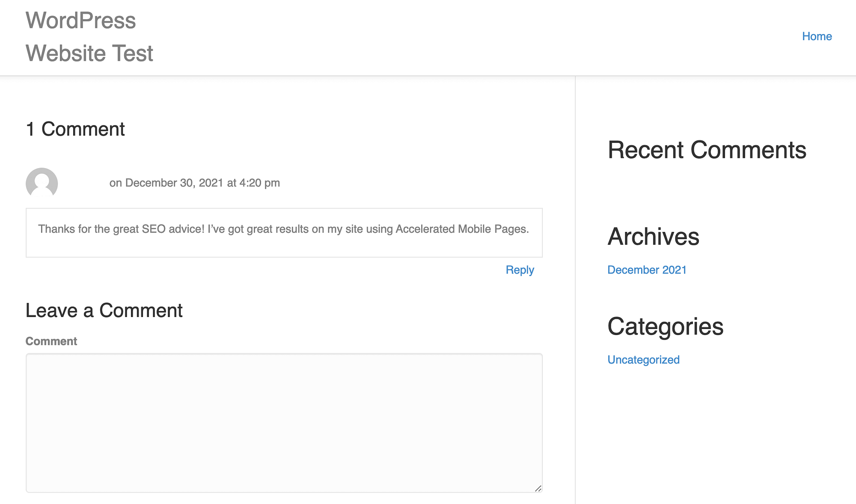This screenshot has width=856, height=504.
Task: Click the Categories sidebar heading
Action: pos(665,326)
